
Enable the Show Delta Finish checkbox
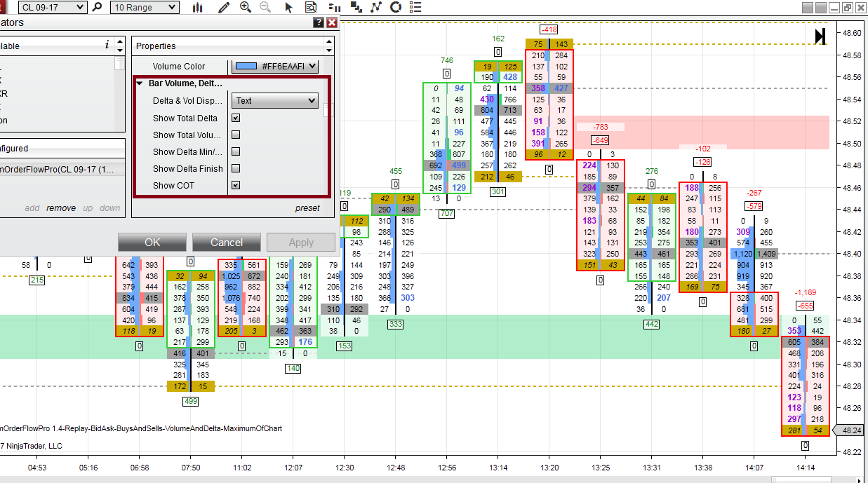tap(236, 168)
